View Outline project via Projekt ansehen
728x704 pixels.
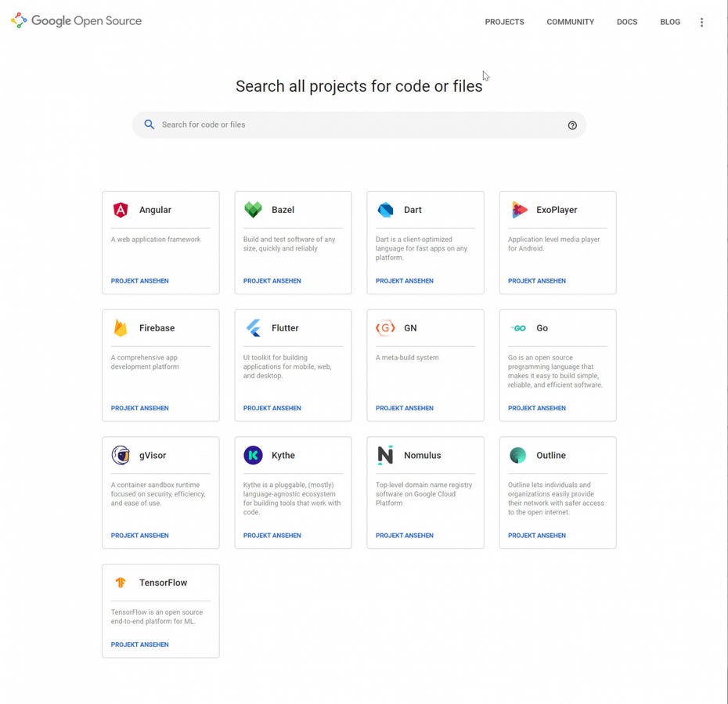coord(537,536)
